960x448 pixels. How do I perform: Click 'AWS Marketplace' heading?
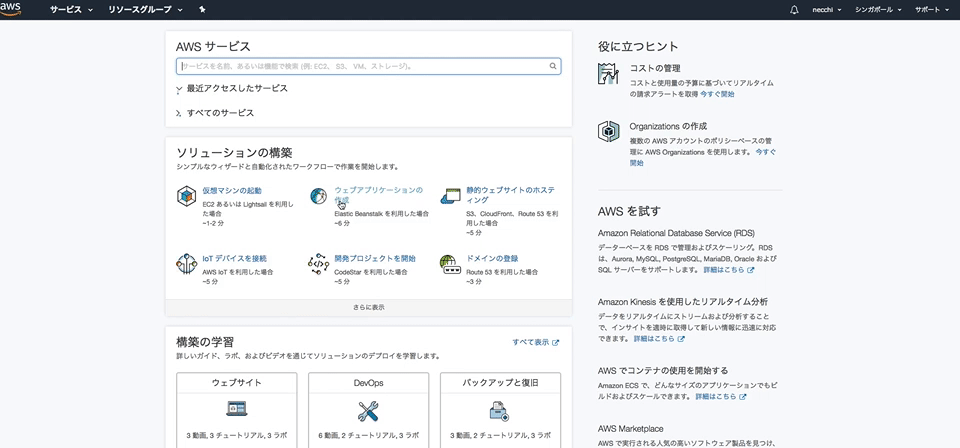[631, 429]
